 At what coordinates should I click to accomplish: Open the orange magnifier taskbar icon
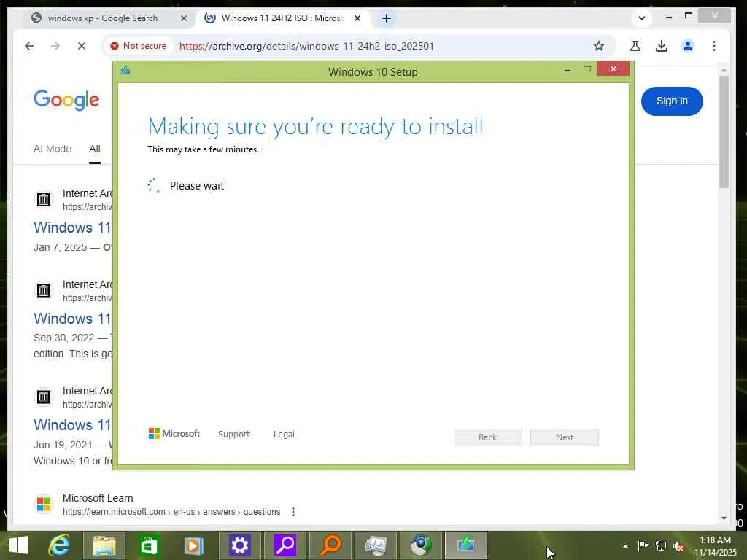(x=330, y=545)
